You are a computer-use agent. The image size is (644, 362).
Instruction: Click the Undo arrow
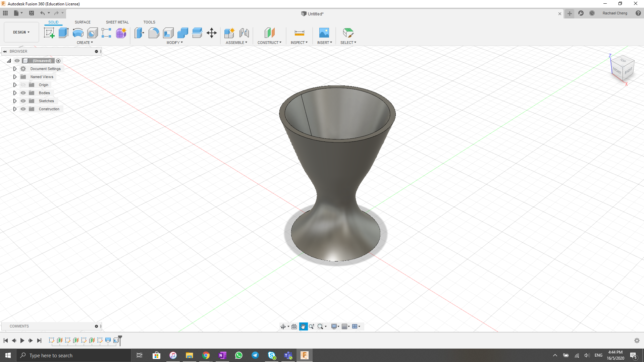[x=43, y=13]
